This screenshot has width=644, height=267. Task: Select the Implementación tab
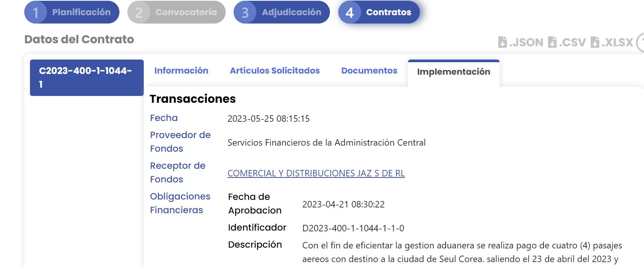tap(453, 72)
